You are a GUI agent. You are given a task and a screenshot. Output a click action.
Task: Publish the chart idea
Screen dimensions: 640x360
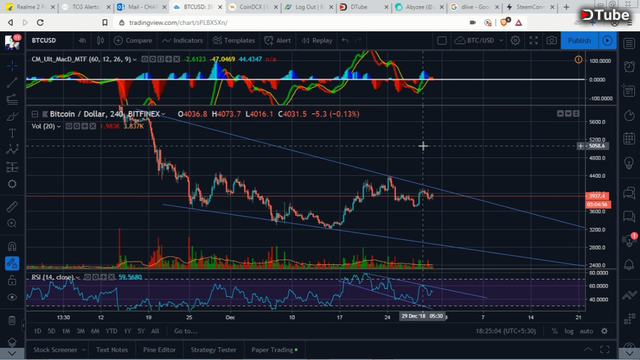(x=579, y=40)
